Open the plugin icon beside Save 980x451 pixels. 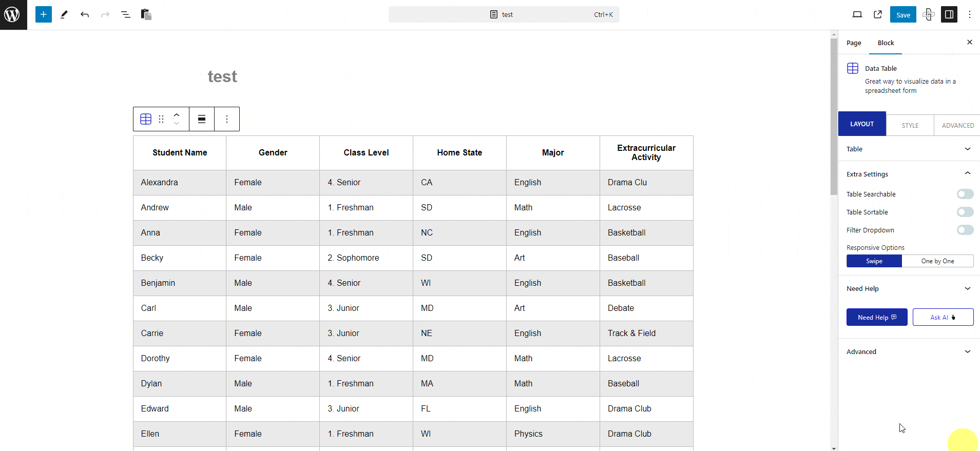click(x=928, y=14)
